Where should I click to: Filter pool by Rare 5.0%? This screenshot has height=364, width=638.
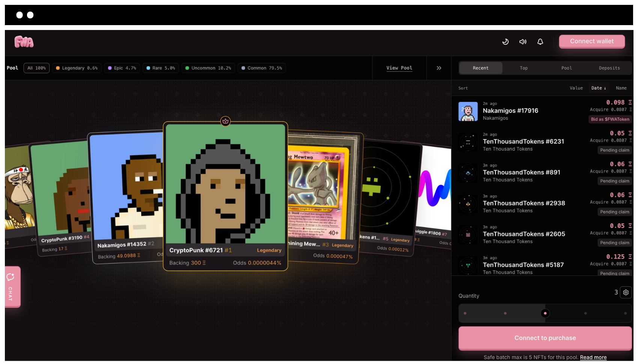(161, 68)
